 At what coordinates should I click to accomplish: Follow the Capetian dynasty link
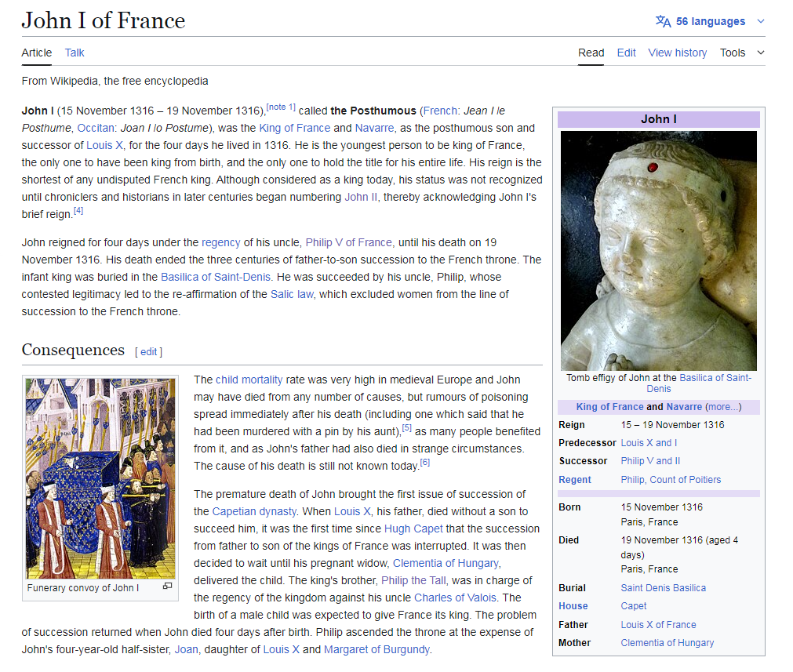coord(254,511)
